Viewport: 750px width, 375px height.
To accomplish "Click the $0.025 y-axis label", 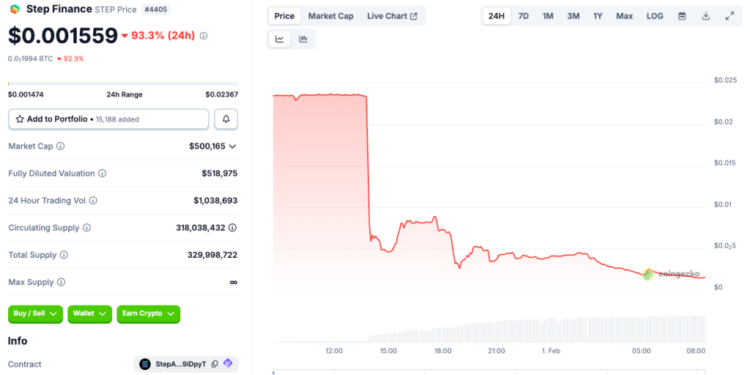I will (726, 80).
